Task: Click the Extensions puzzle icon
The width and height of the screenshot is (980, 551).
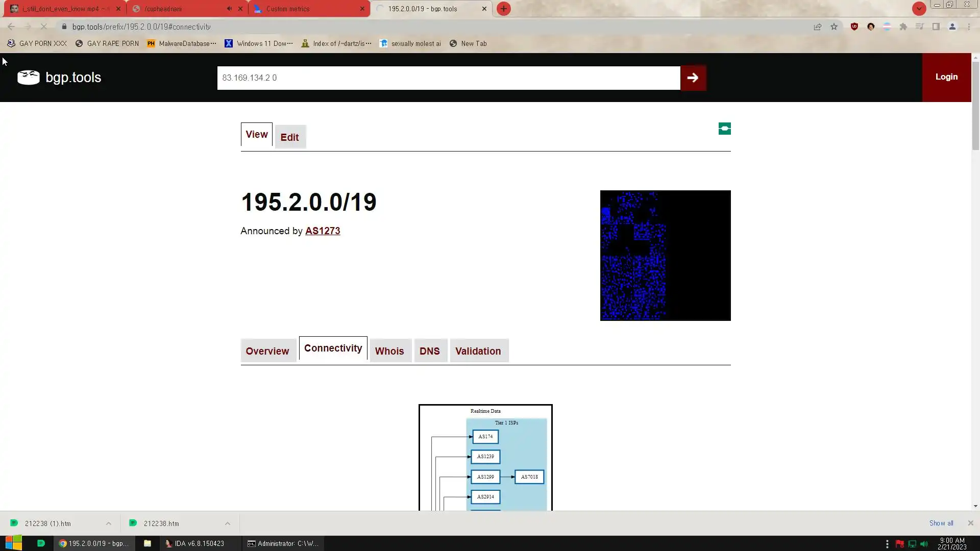Action: (x=903, y=27)
